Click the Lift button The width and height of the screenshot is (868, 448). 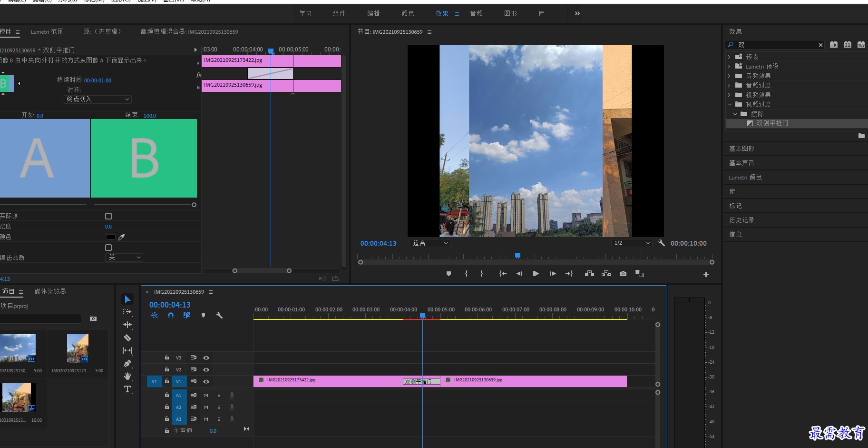click(x=589, y=274)
